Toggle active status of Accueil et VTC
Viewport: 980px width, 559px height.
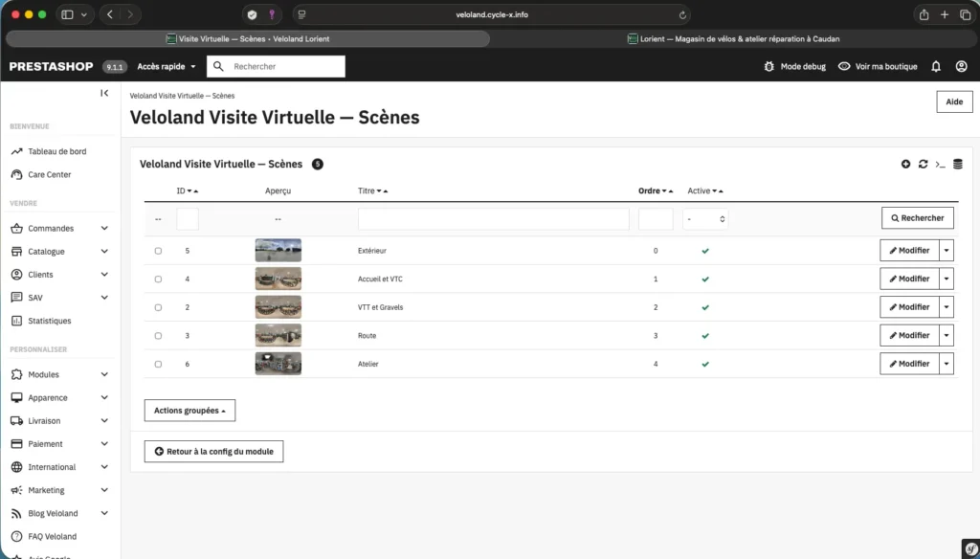(x=705, y=279)
